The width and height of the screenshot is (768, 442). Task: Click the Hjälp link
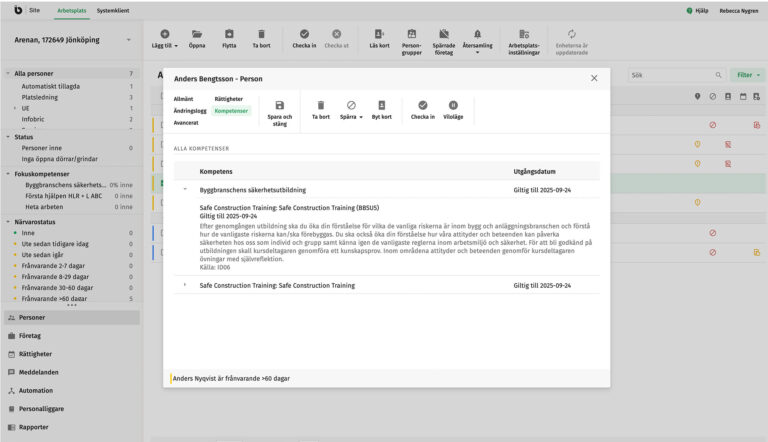(x=697, y=10)
